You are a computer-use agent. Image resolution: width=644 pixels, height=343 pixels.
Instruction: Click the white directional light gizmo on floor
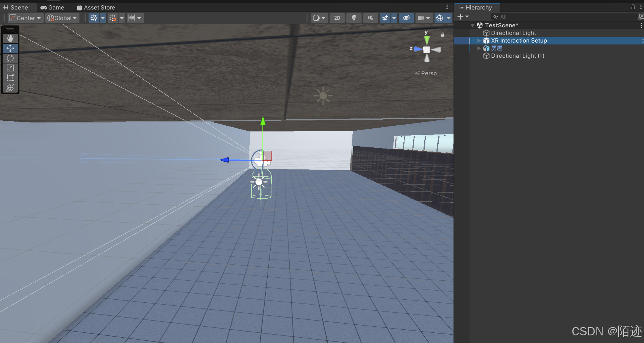click(x=259, y=182)
